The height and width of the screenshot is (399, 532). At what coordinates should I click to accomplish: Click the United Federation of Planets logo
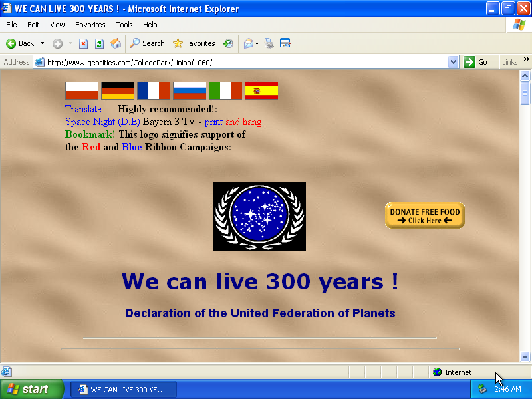pyautogui.click(x=259, y=217)
